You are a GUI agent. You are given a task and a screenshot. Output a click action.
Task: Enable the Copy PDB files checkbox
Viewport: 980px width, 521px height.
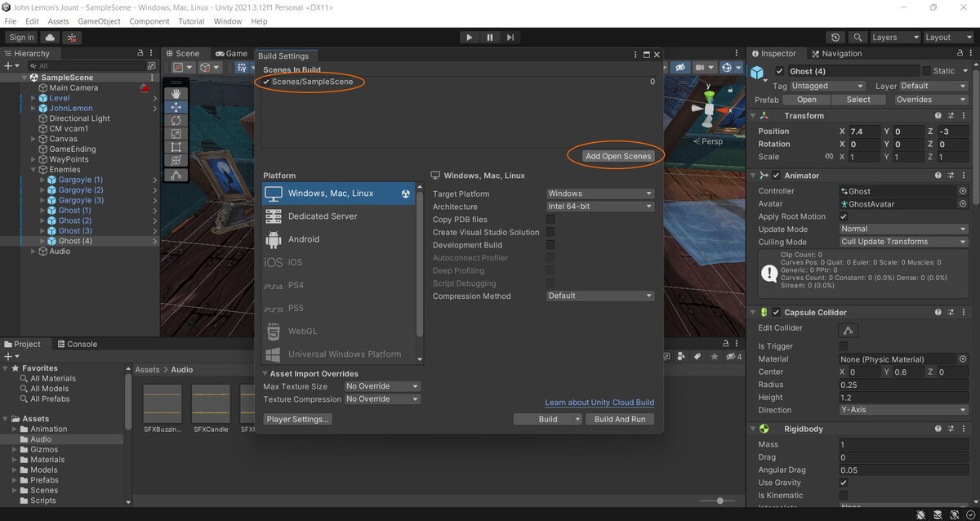[x=550, y=220]
